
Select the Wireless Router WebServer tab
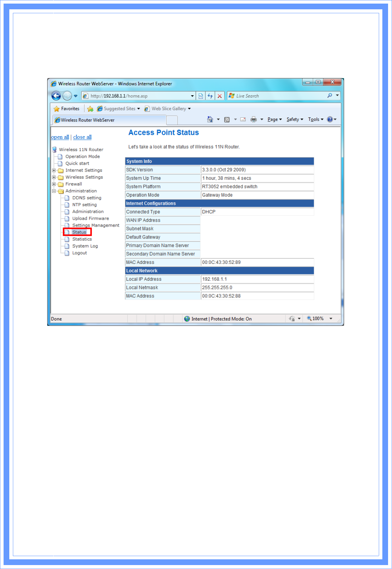[x=109, y=120]
